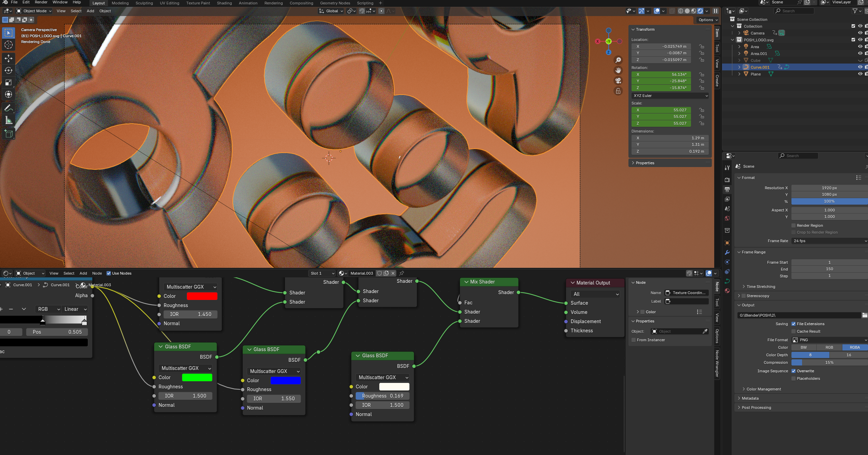Open the Object Mode dropdown
Viewport: 868px width, 455px height.
34,11
